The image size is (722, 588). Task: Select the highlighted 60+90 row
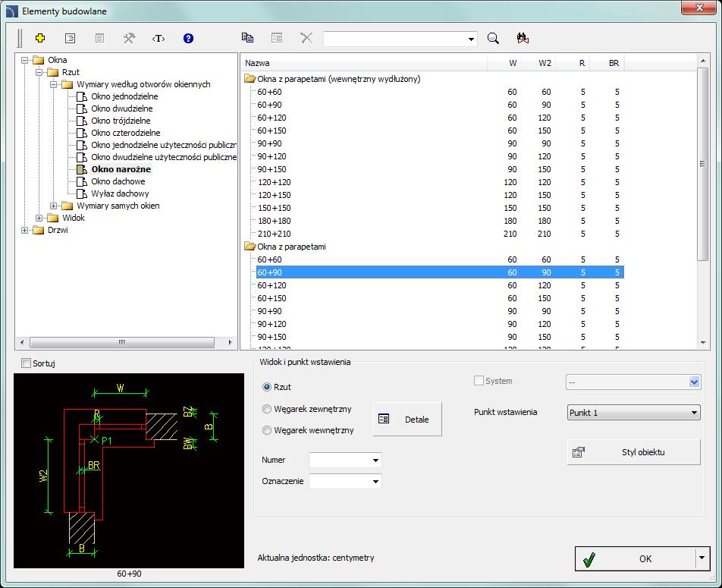point(440,272)
